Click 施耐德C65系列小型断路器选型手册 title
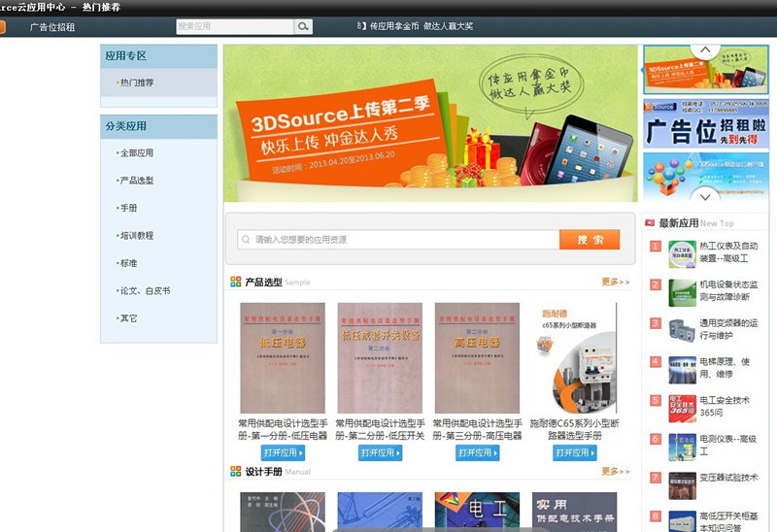The height and width of the screenshot is (532, 777). pos(574,429)
